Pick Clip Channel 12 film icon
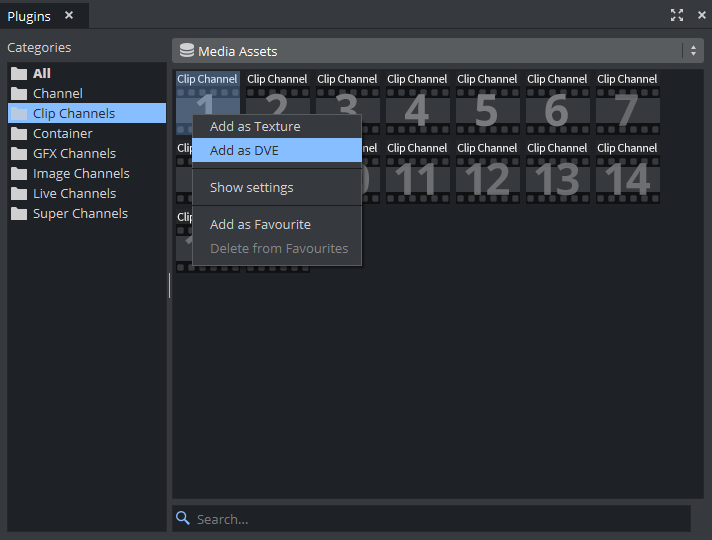This screenshot has height=540, width=712. [x=487, y=179]
